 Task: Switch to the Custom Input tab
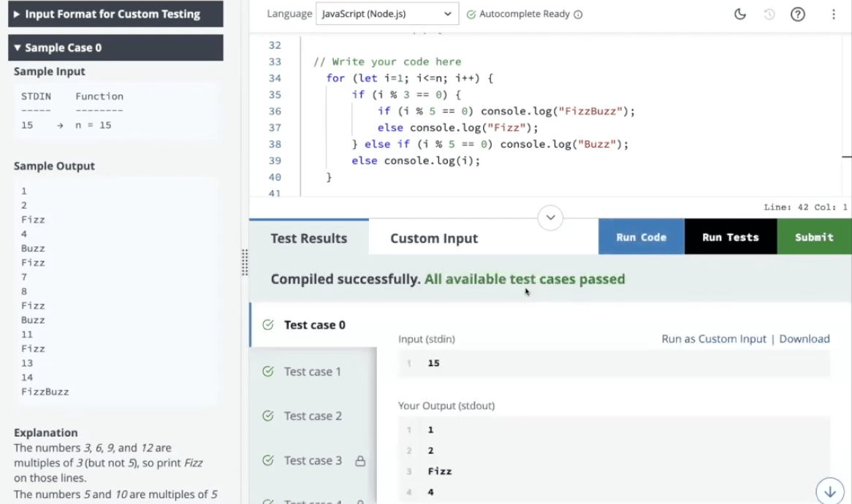coord(434,238)
